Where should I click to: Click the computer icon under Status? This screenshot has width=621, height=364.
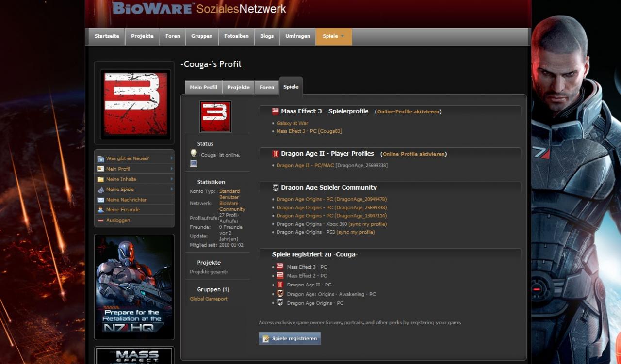[x=194, y=164]
